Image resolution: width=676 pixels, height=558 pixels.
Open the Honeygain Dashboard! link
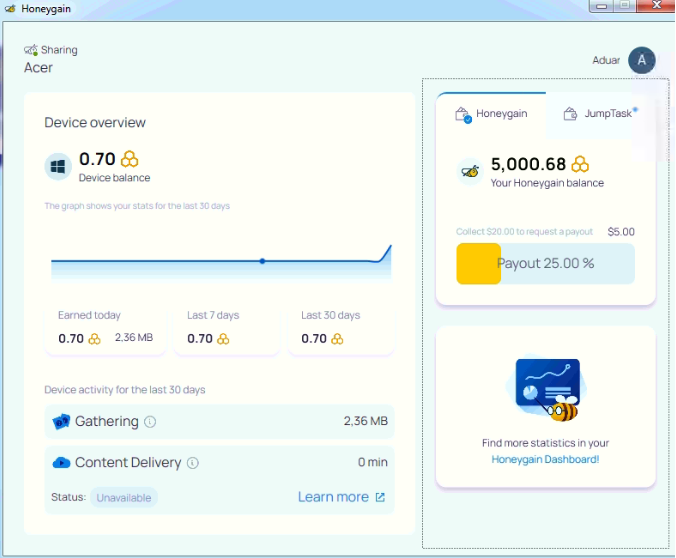tap(545, 459)
